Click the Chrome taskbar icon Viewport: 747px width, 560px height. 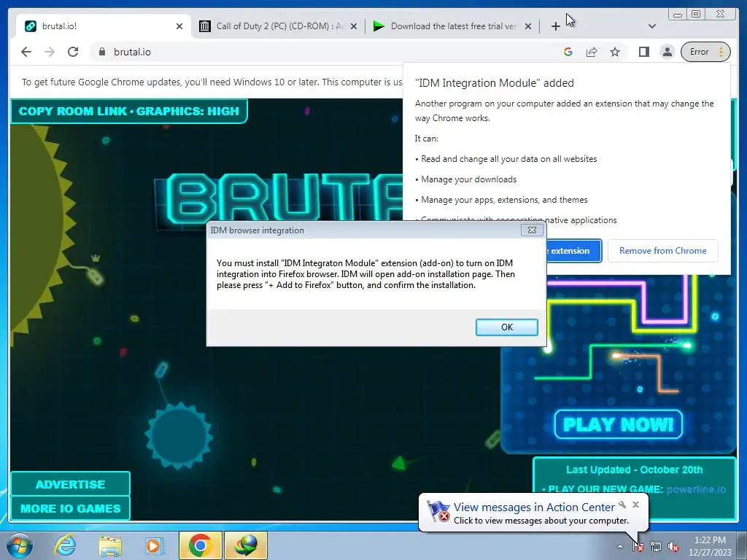click(200, 545)
